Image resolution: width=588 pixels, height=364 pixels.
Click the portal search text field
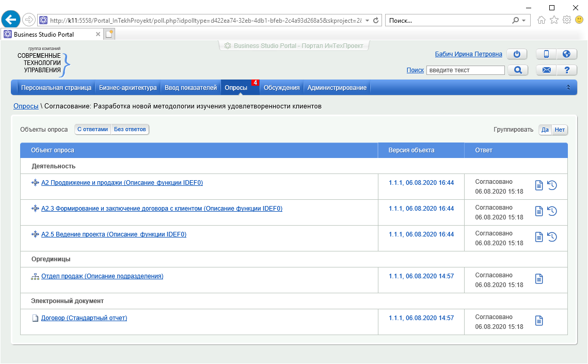(x=465, y=70)
